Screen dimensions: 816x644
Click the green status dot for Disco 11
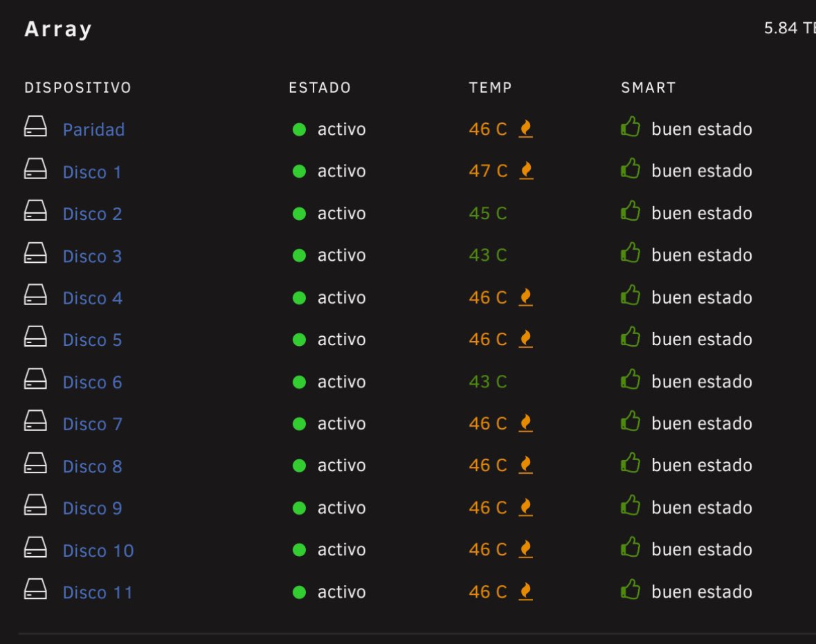[299, 592]
